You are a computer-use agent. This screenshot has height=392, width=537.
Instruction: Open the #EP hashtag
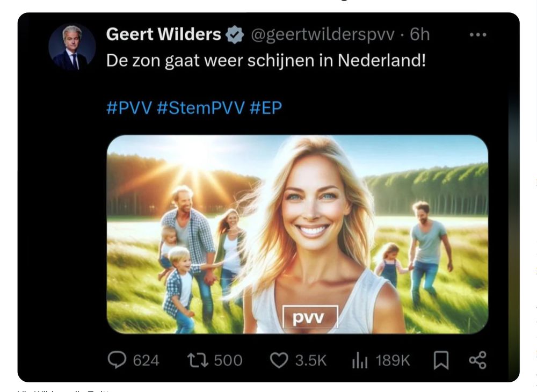click(266, 107)
